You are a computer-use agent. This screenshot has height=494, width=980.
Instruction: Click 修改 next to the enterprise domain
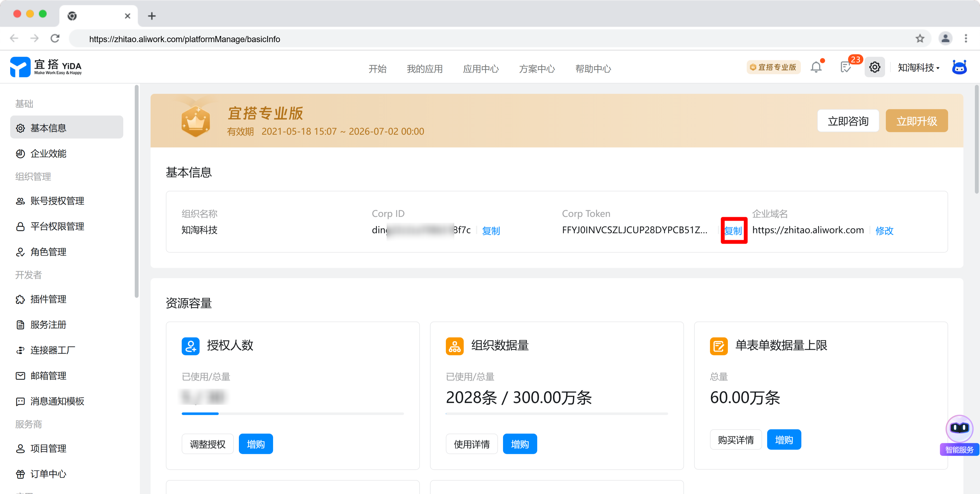pyautogui.click(x=884, y=230)
